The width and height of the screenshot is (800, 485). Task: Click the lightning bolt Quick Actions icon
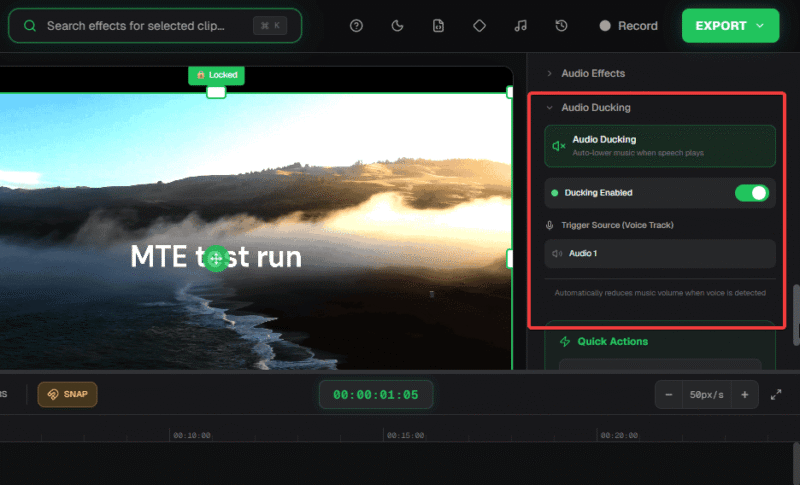[565, 342]
